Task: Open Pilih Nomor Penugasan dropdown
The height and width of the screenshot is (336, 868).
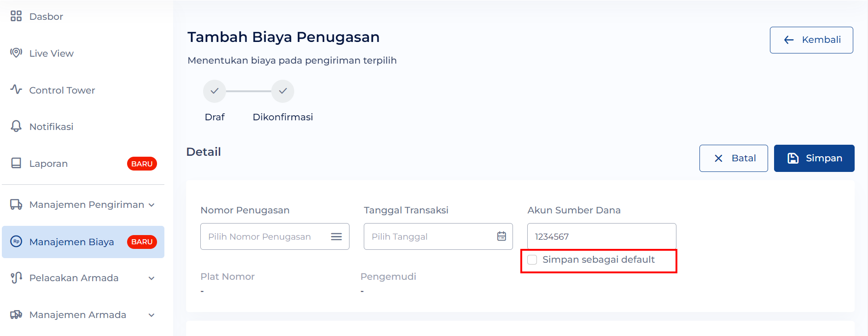Action: pos(275,236)
